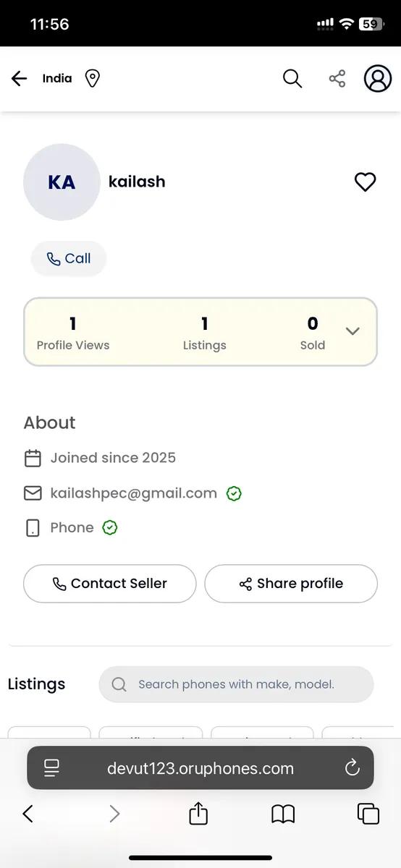Screen dimensions: 401x868
Task: Expand the profile stats chevron
Action: 353,331
